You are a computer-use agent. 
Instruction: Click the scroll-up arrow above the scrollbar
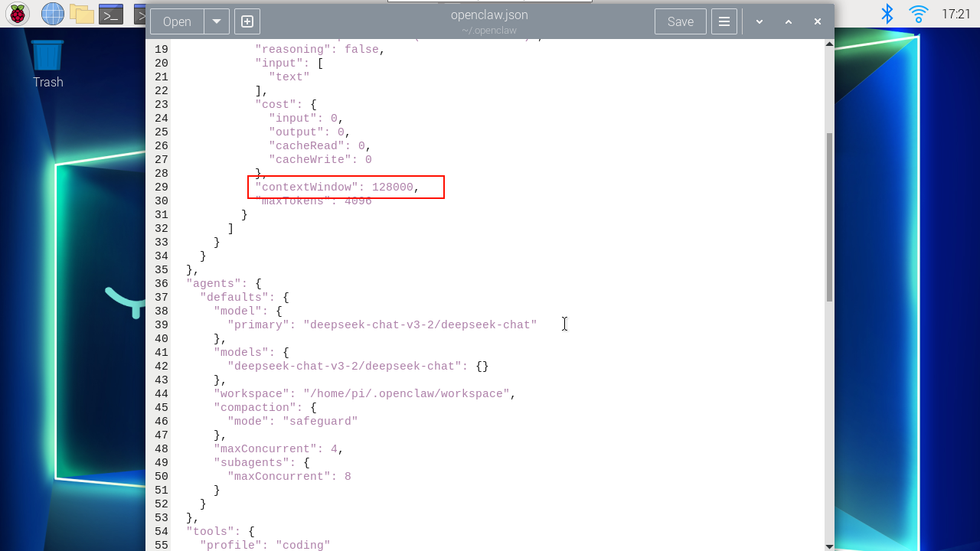point(829,44)
